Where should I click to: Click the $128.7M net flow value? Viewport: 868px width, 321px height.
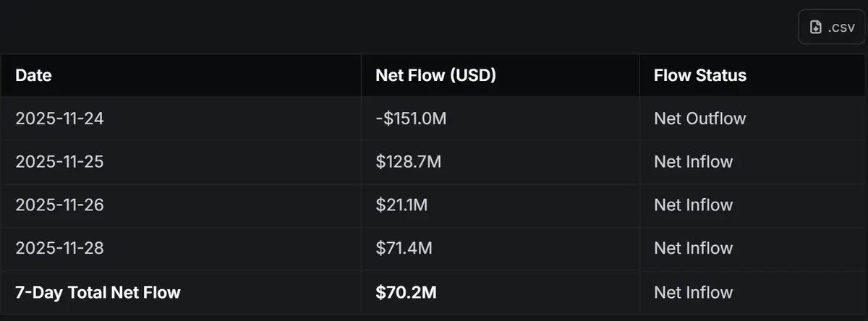coord(408,162)
